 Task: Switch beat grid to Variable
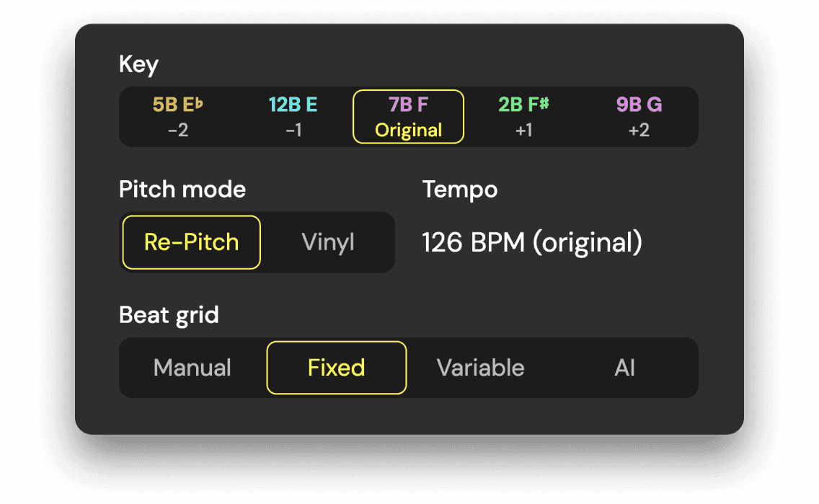pyautogui.click(x=480, y=368)
